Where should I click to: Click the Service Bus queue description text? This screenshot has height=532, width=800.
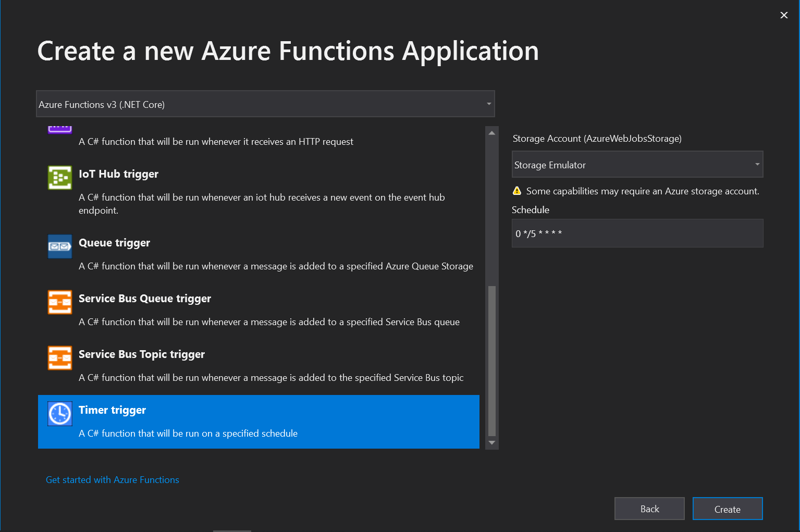tap(269, 322)
